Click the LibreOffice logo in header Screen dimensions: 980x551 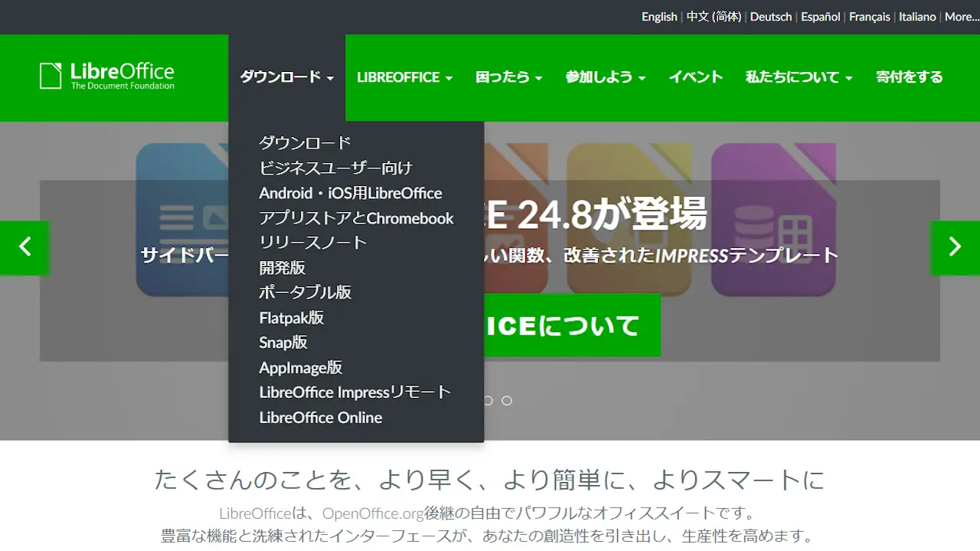tap(107, 76)
